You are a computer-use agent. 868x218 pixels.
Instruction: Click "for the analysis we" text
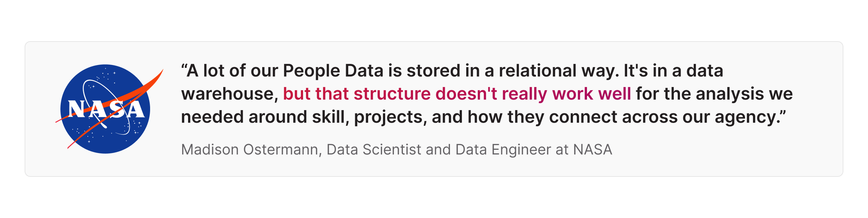click(714, 94)
